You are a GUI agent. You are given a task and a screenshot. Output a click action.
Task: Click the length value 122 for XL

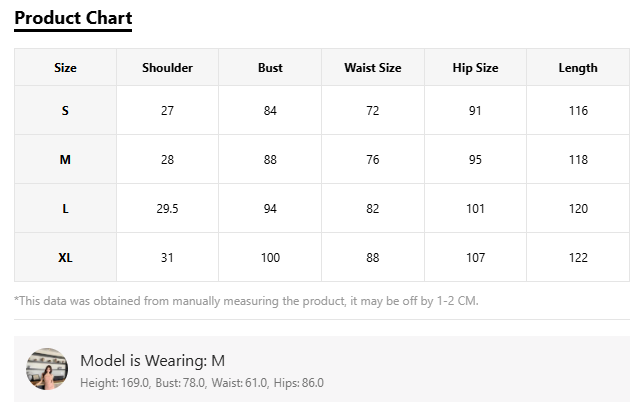[x=578, y=258]
